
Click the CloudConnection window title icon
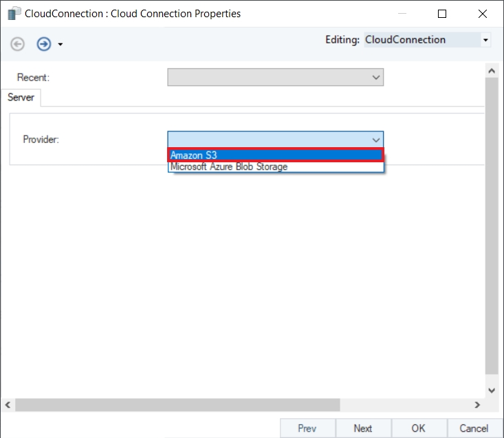click(x=14, y=14)
